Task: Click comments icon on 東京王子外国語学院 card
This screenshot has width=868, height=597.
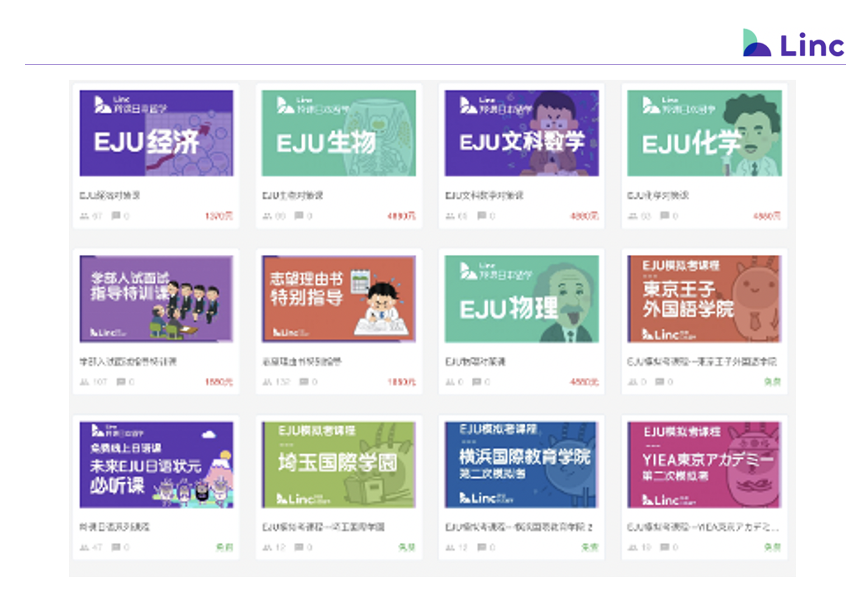Action: pyautogui.click(x=660, y=382)
